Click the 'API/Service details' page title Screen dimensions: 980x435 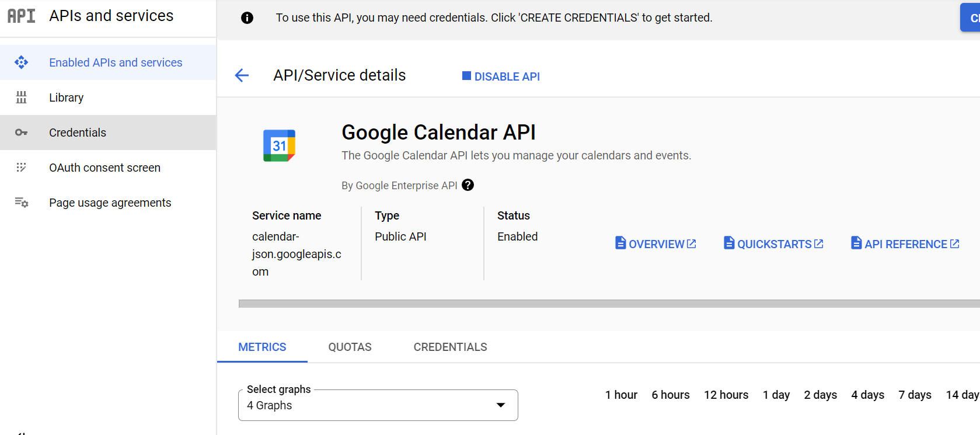(339, 75)
